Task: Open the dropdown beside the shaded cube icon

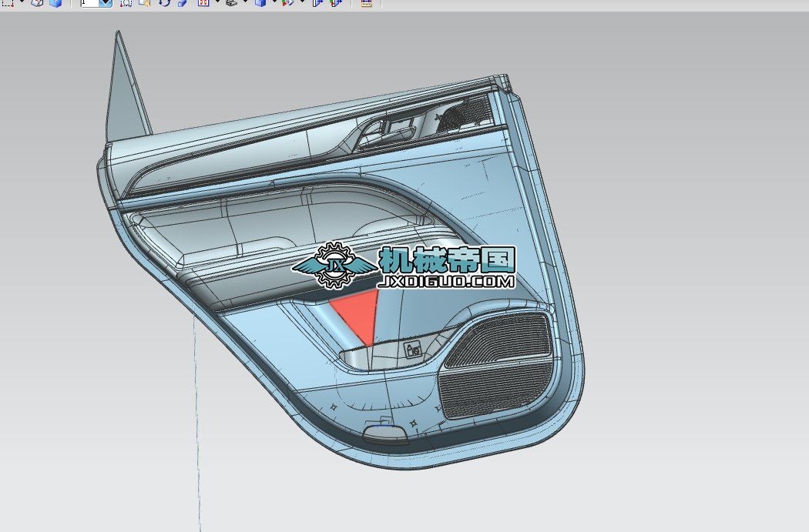Action: click(274, 2)
